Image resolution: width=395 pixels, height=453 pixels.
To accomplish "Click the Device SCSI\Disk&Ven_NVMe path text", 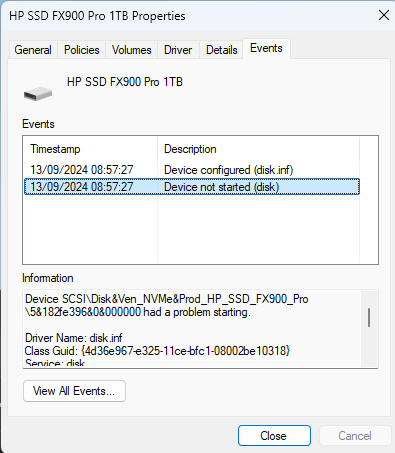I will click(167, 299).
